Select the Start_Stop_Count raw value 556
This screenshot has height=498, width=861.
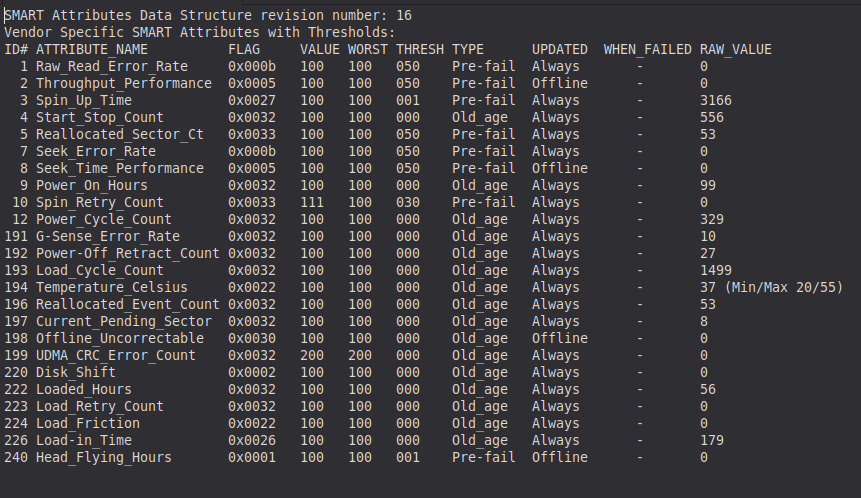click(712, 117)
